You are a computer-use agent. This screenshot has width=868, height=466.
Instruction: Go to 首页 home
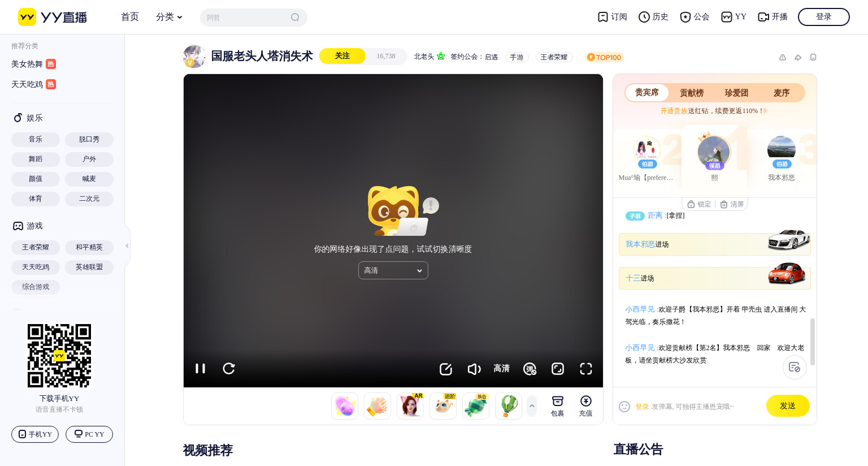[x=130, y=17]
